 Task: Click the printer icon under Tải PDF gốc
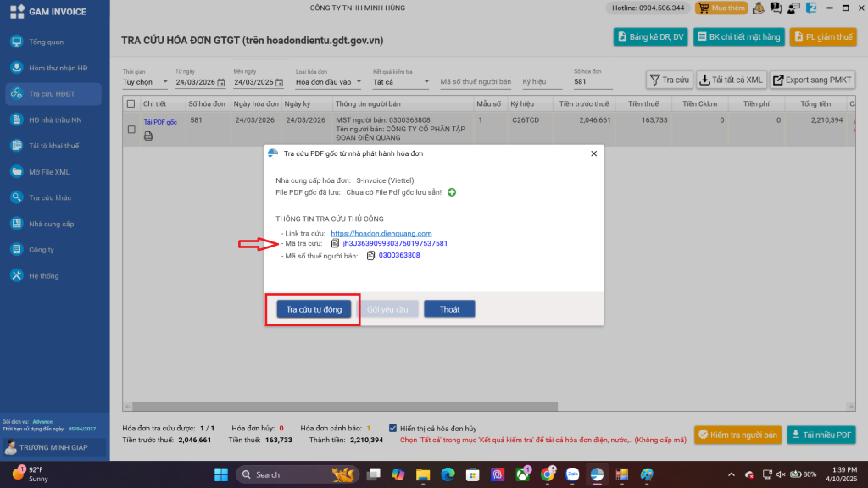[x=149, y=135]
